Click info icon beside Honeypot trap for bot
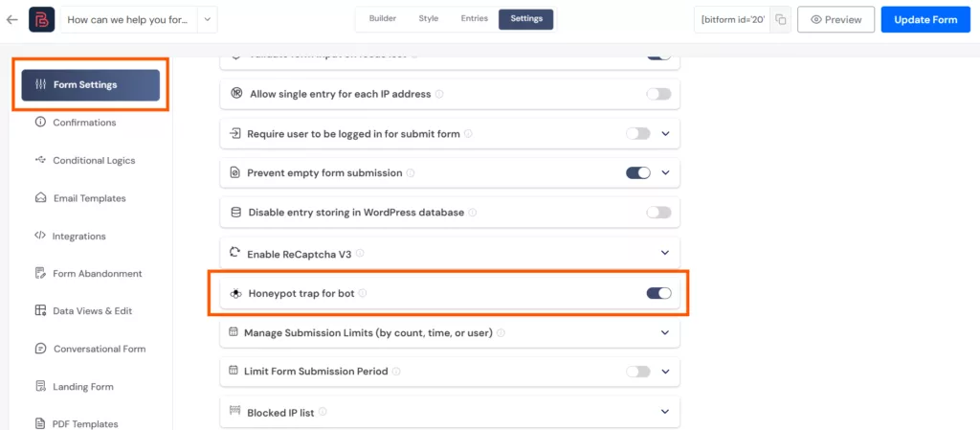This screenshot has width=980, height=430. coord(363,292)
